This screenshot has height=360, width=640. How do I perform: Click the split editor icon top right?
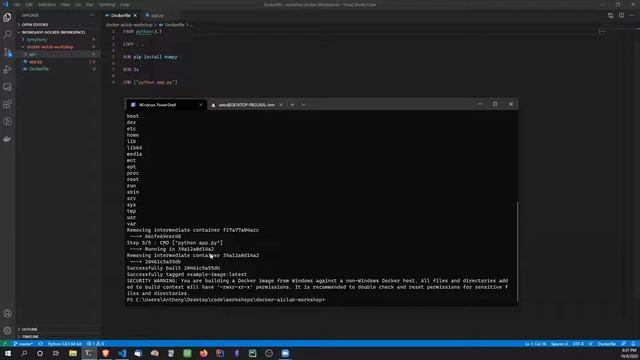[x=621, y=16]
